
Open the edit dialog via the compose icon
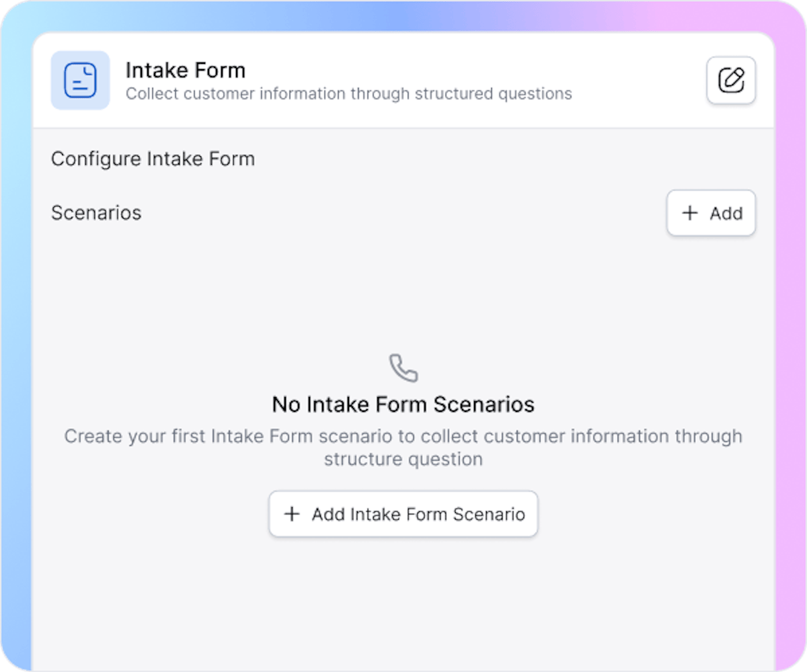730,80
